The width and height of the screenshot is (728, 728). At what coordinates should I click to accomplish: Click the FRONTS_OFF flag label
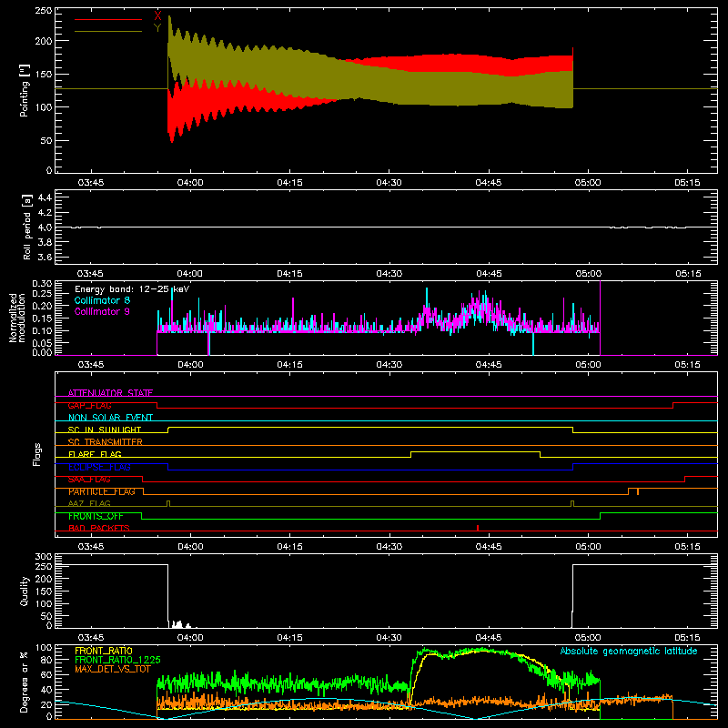[96, 516]
